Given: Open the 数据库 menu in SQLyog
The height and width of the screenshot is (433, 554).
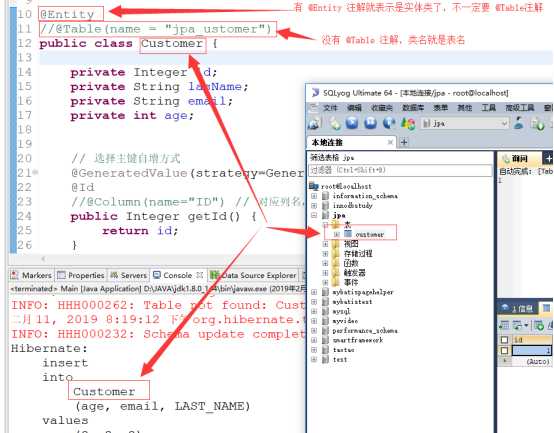Looking at the screenshot, I should (x=413, y=108).
